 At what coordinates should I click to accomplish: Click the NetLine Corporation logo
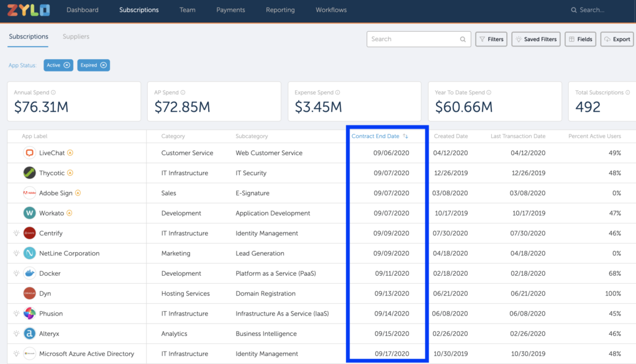coord(29,253)
